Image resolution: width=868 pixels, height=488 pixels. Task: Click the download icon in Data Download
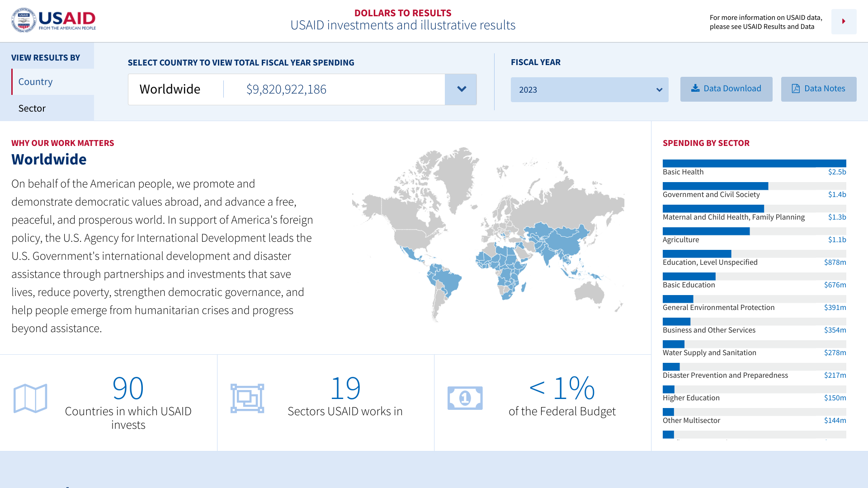click(x=695, y=88)
